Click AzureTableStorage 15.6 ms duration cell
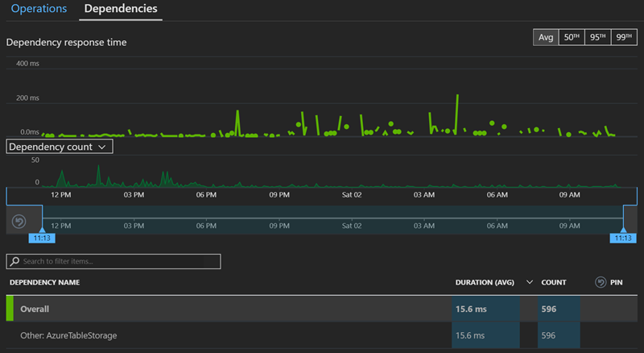 pyautogui.click(x=486, y=335)
